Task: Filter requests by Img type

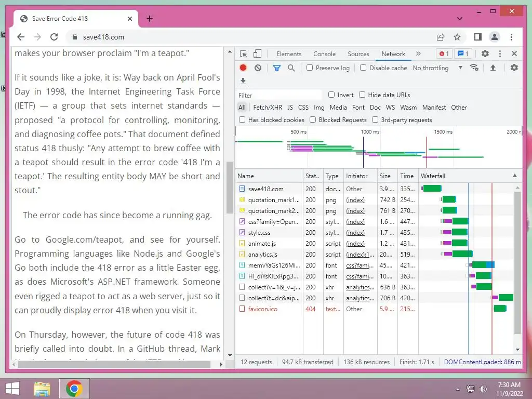Action: point(319,108)
